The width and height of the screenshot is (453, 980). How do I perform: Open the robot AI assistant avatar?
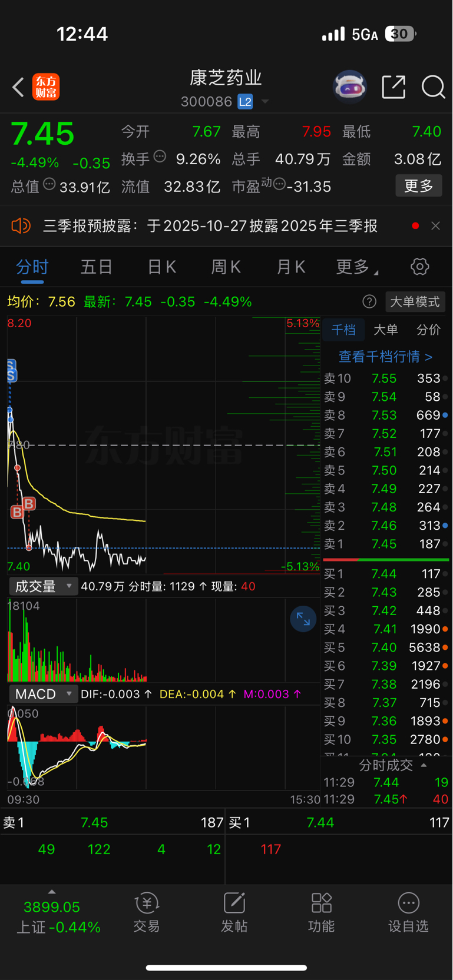(350, 87)
